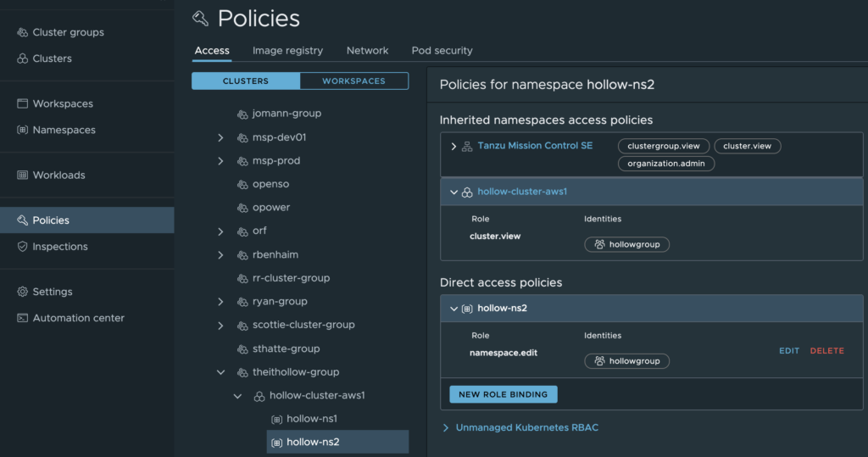Click the Workloads sidebar icon
Screen dimensions: 868x457
23,175
